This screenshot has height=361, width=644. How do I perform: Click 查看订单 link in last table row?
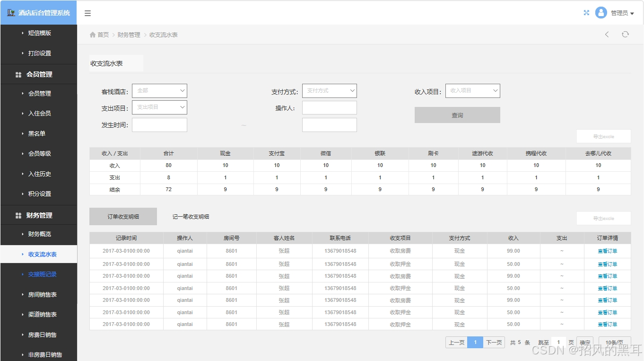pos(607,325)
